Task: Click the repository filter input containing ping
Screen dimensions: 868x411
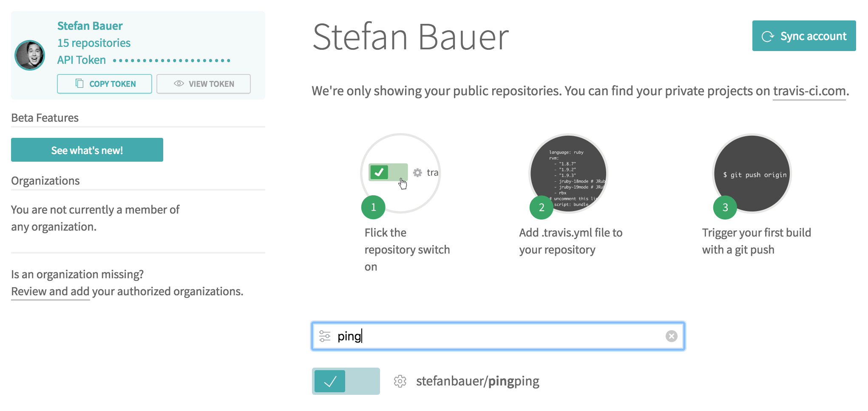Action: pos(498,336)
